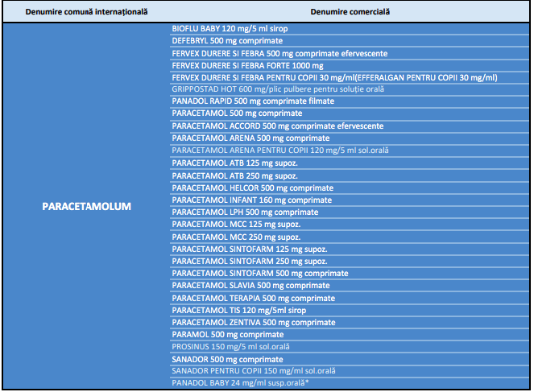Click FERVEX DURERE SI FEBRA 500 mg efervescente row
Image resolution: width=534 pixels, height=392 pixels.
(350, 53)
